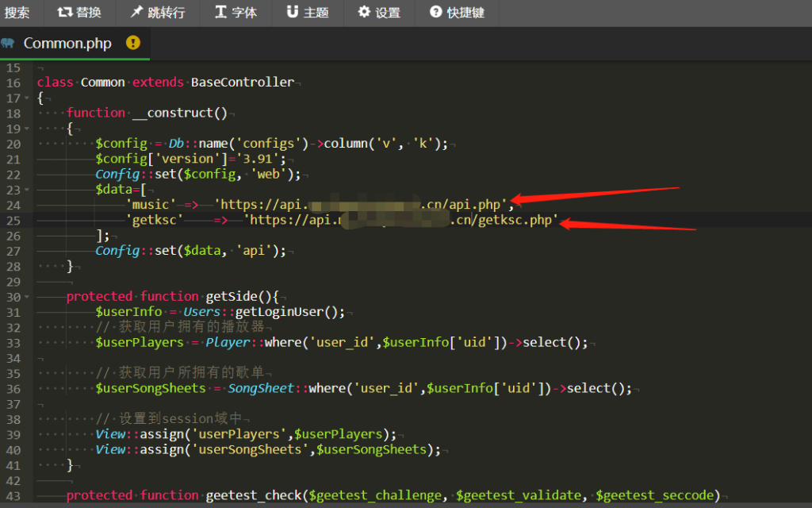Click the 设置 gear icon
The width and height of the screenshot is (812, 508).
point(364,13)
